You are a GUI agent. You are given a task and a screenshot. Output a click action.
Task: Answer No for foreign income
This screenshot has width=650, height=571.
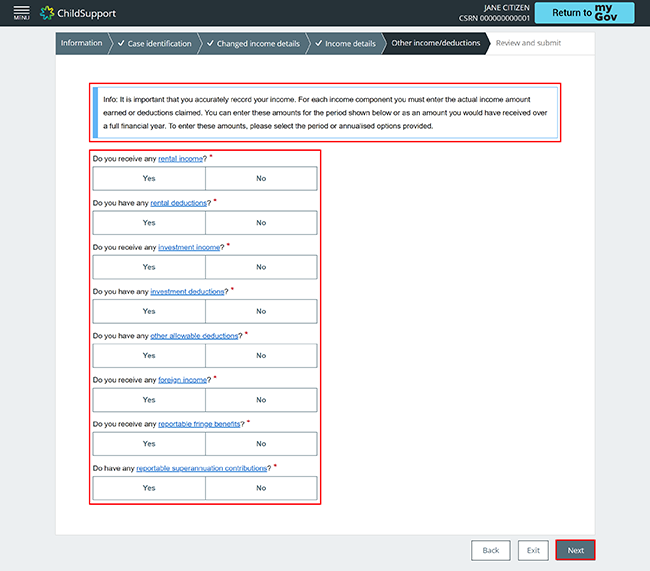(x=261, y=400)
